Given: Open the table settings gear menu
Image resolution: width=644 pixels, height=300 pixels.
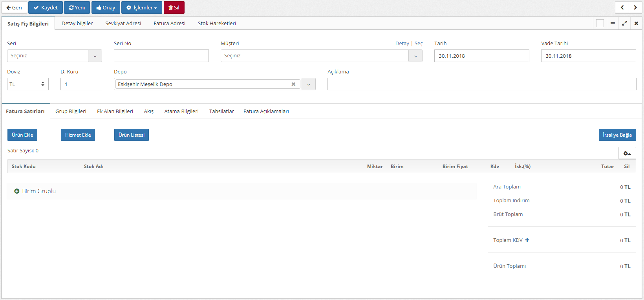Looking at the screenshot, I should coord(627,153).
